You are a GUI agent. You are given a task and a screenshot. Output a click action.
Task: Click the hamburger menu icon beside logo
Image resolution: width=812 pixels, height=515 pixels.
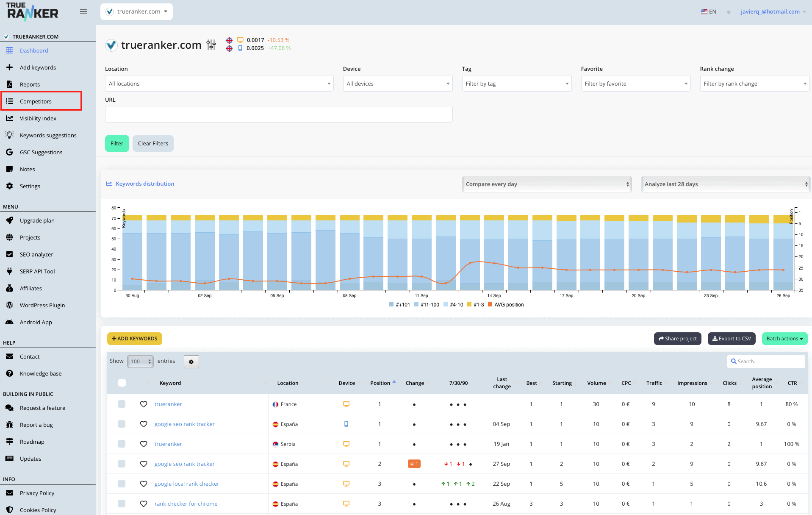83,11
